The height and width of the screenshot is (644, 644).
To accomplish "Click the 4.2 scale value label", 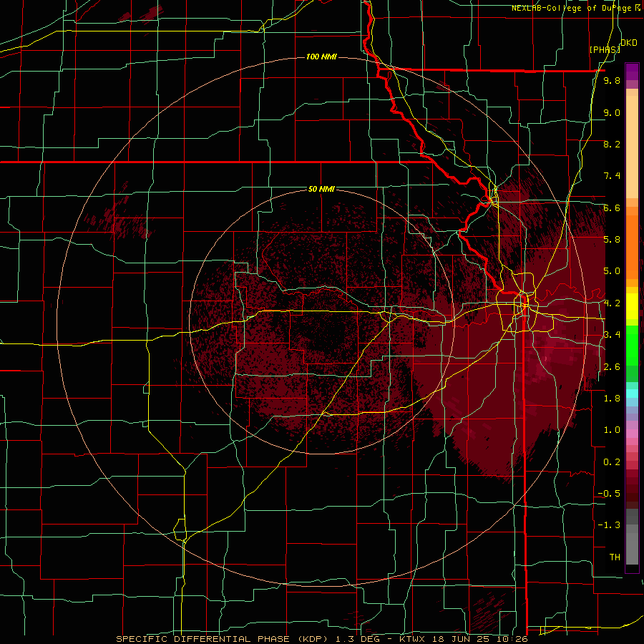I will coord(612,303).
